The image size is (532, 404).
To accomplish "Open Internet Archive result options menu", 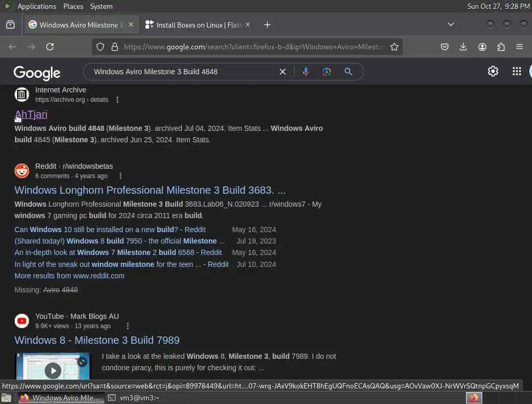I will pyautogui.click(x=117, y=100).
